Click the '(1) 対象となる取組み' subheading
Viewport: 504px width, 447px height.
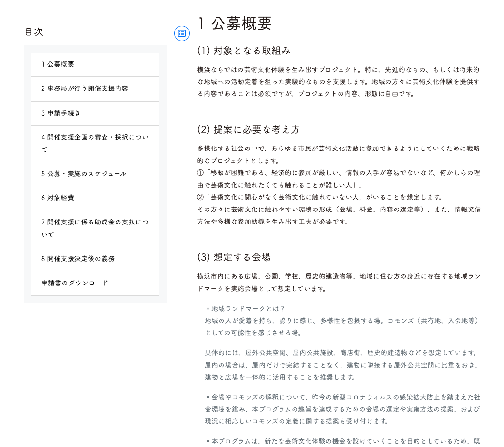(x=244, y=50)
